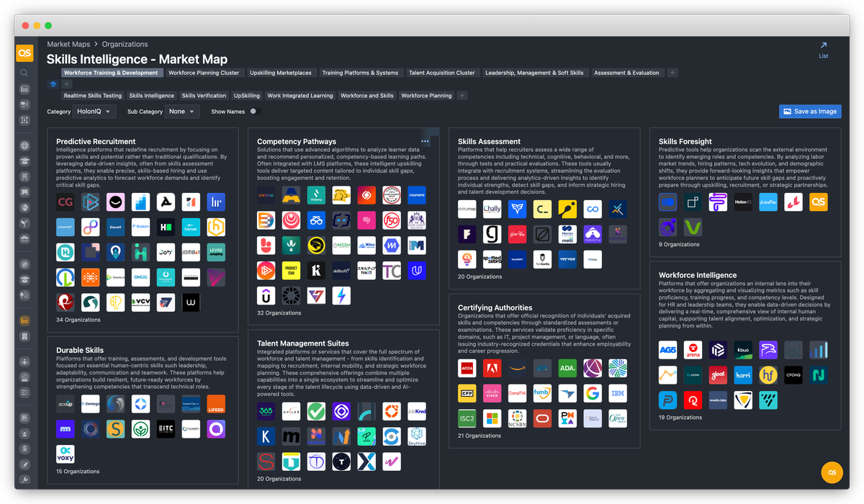
Task: Open the ISC2 logo in Certifying Authorities
Action: (467, 419)
